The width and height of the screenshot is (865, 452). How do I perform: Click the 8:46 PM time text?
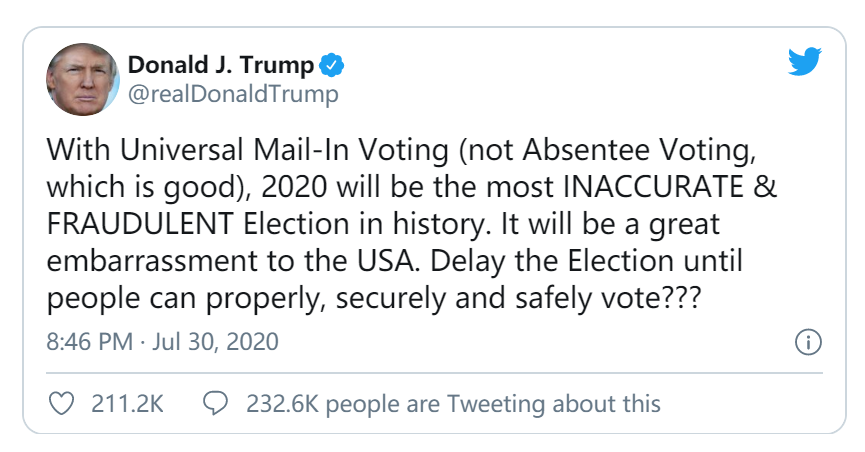pos(89,342)
